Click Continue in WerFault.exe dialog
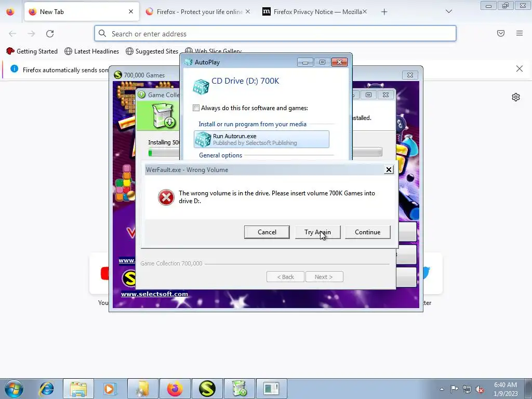 pos(367,232)
